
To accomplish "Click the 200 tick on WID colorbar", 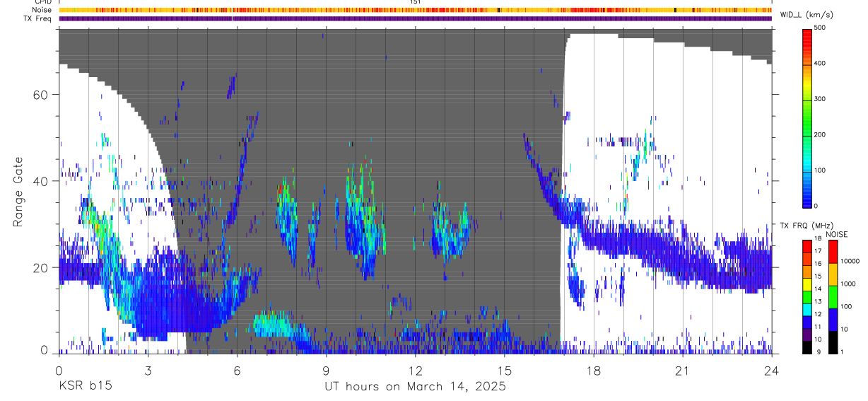I will (821, 135).
